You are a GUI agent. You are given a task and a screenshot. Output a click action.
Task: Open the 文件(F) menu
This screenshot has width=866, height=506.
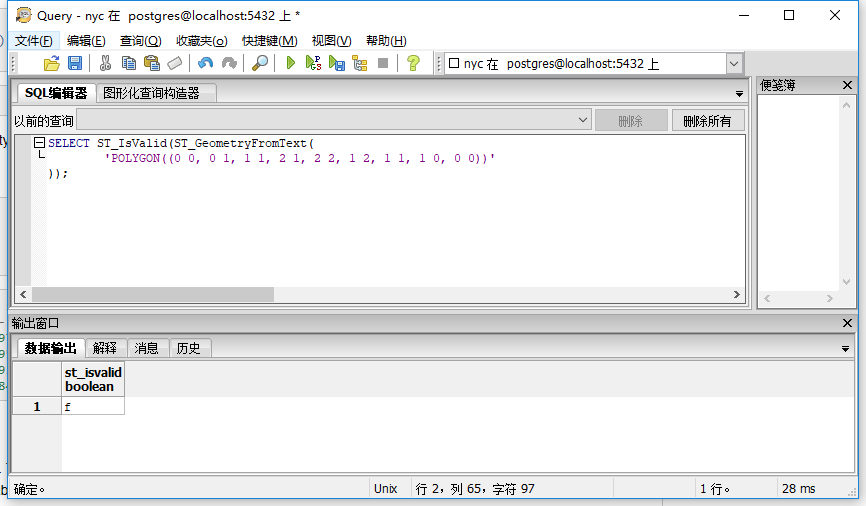[x=34, y=41]
